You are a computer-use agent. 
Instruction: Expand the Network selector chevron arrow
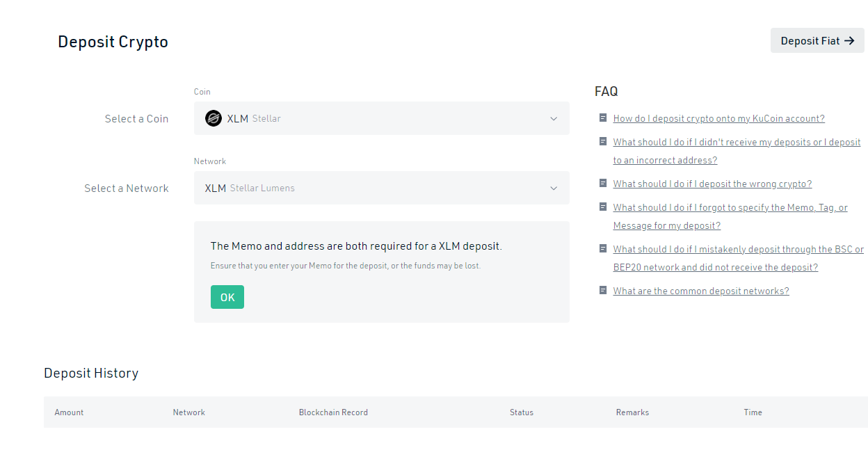(x=554, y=188)
